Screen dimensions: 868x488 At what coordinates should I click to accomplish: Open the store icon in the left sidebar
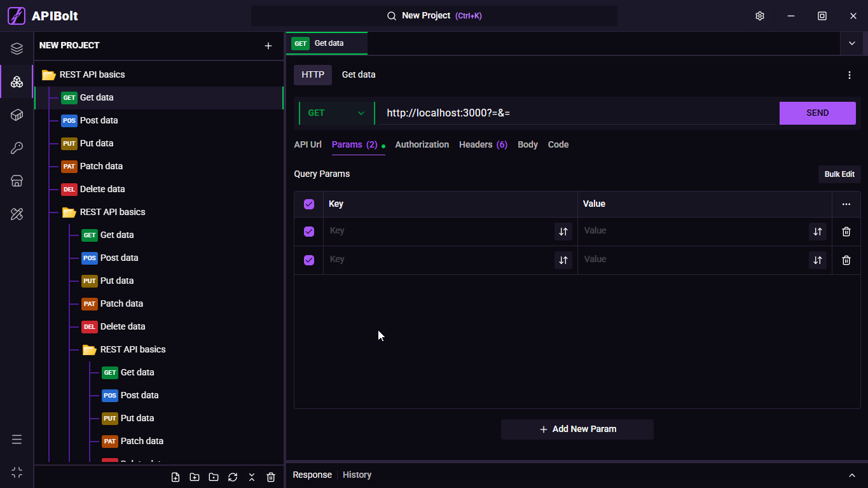tap(17, 181)
